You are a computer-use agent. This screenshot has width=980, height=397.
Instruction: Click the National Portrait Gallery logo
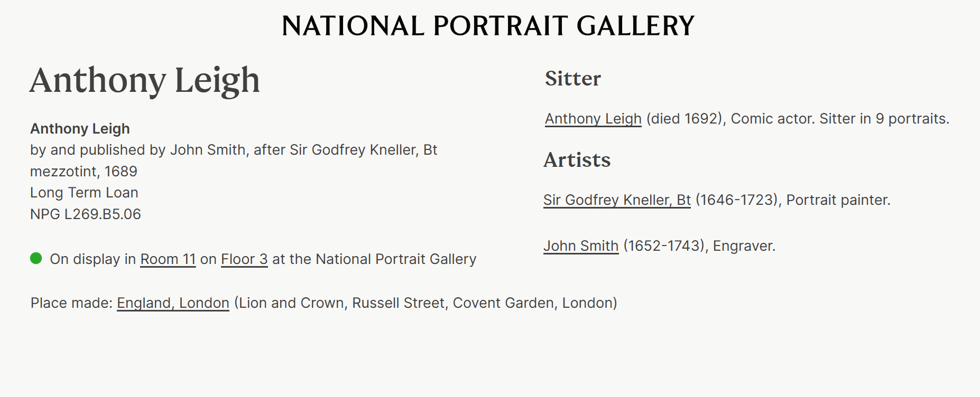(488, 26)
